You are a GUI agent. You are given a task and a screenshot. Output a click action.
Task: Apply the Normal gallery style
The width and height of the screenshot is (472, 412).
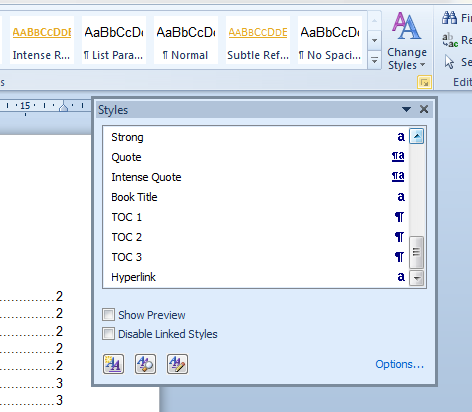click(x=186, y=40)
